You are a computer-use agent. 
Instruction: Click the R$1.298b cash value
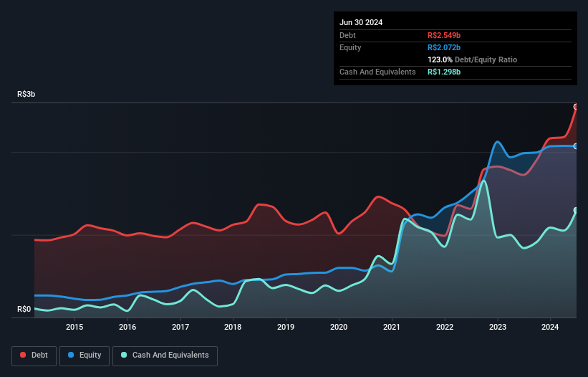point(444,72)
